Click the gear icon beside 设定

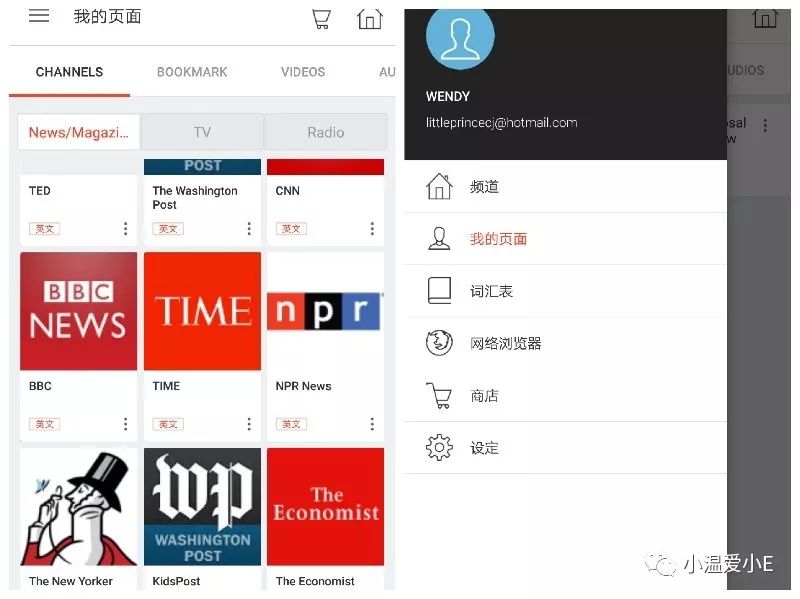click(x=439, y=447)
